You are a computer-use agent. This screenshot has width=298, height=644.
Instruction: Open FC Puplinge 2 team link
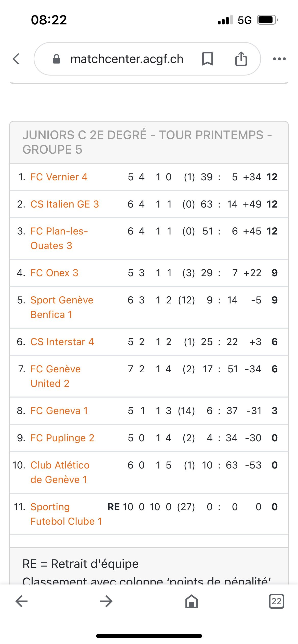click(x=62, y=438)
